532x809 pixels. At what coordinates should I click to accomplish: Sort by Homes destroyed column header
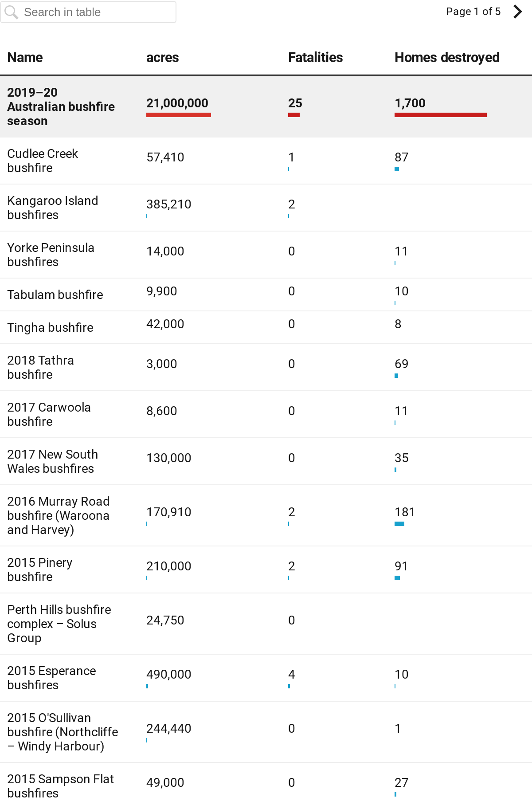coord(447,57)
